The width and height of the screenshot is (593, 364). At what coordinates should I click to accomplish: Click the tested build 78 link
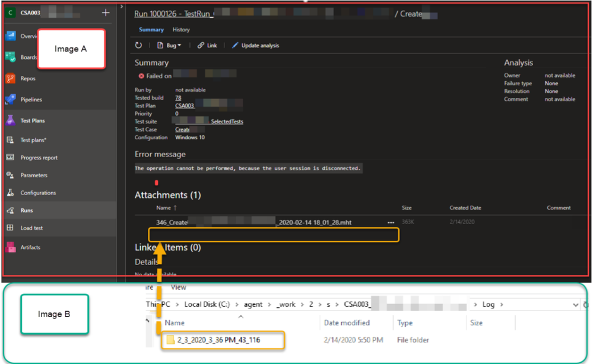(178, 98)
